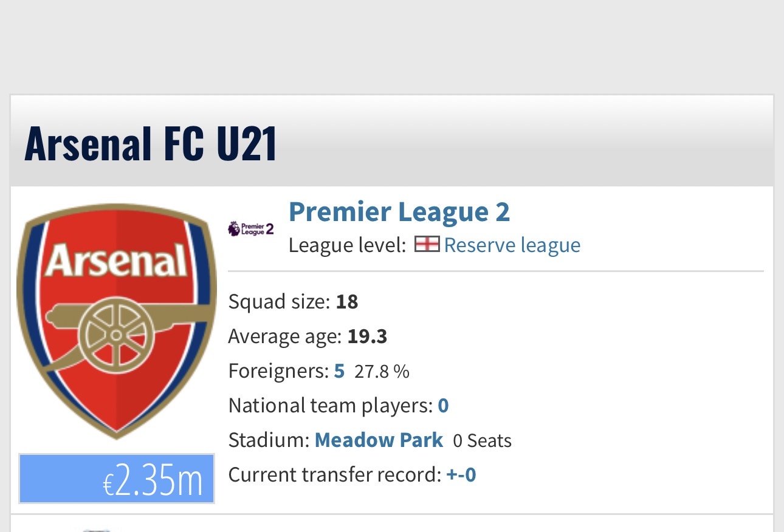Viewport: 784px width, 532px height.
Task: Click the Arsenal FC U21 page heading
Action: click(x=151, y=144)
